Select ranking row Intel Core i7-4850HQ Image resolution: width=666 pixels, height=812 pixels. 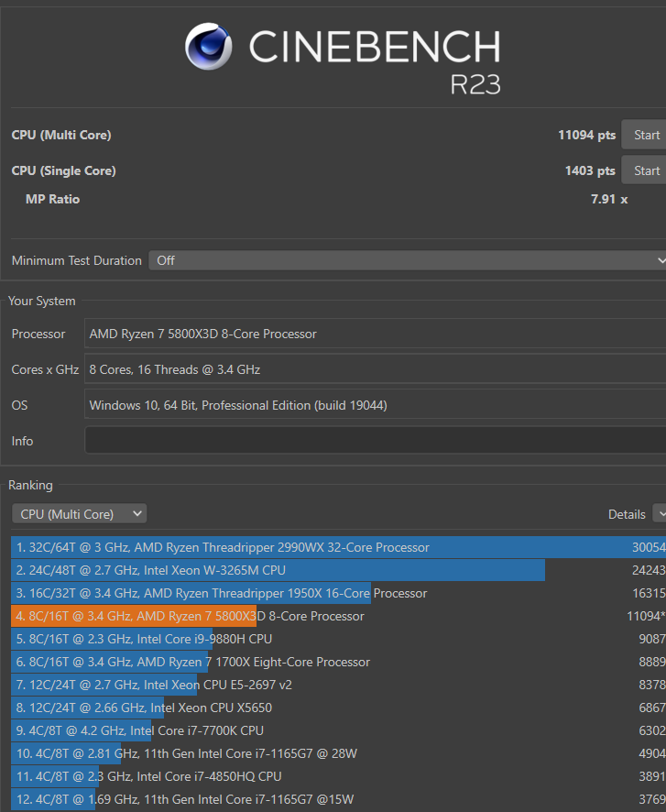(x=338, y=776)
